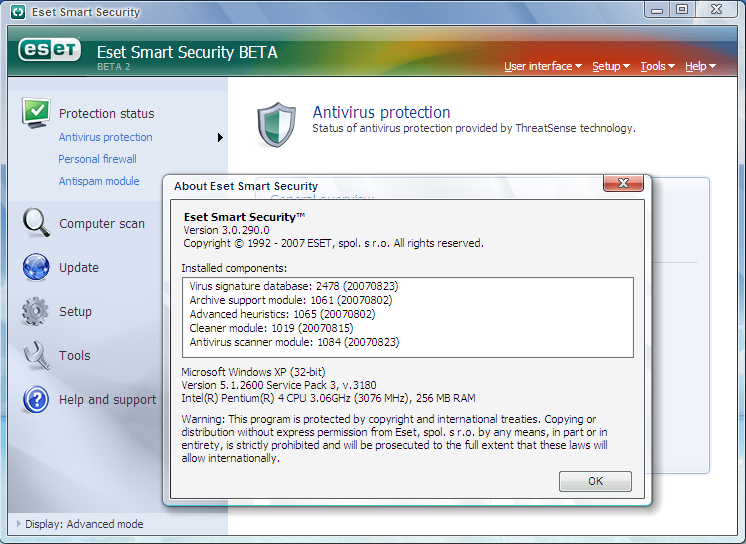This screenshot has height=544, width=746.
Task: Close the About Eset Smart Security dialog
Action: point(622,184)
